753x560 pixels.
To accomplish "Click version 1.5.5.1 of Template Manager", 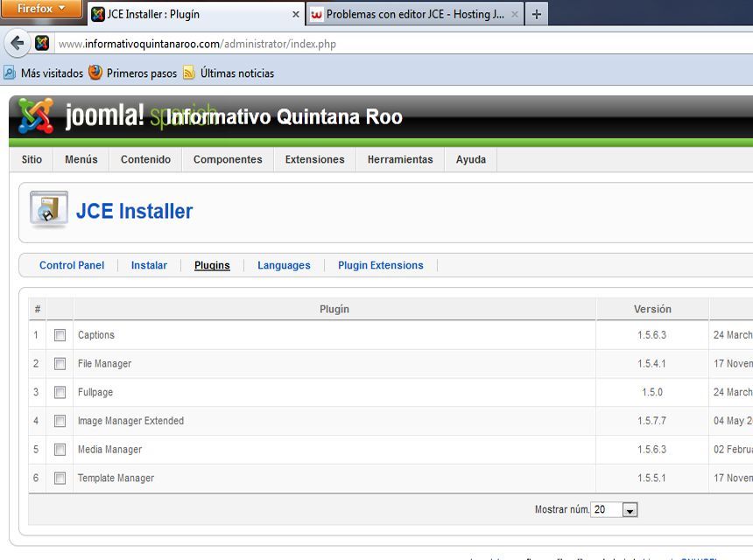I will coord(651,478).
